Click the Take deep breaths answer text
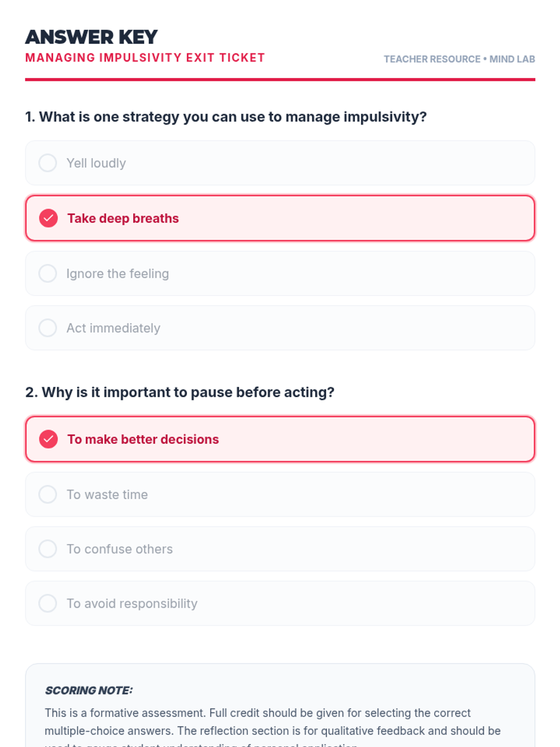 123,218
